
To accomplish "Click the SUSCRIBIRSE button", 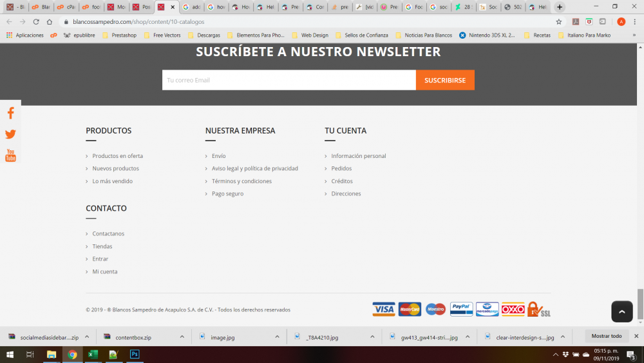I will pos(445,80).
